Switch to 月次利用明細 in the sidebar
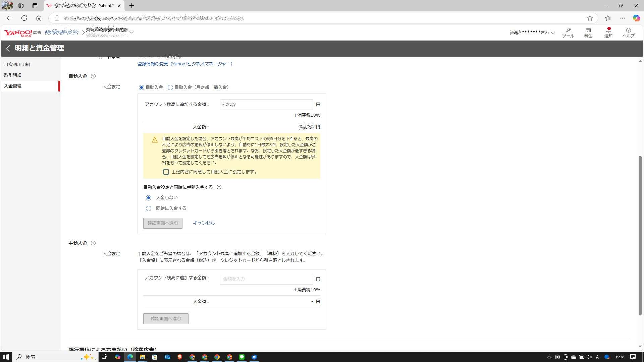 coord(17,64)
